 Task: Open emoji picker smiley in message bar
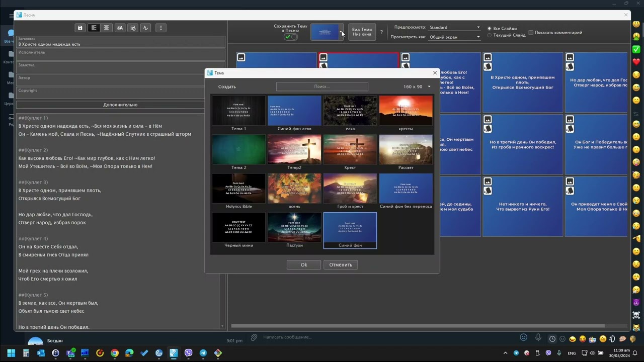point(524,337)
